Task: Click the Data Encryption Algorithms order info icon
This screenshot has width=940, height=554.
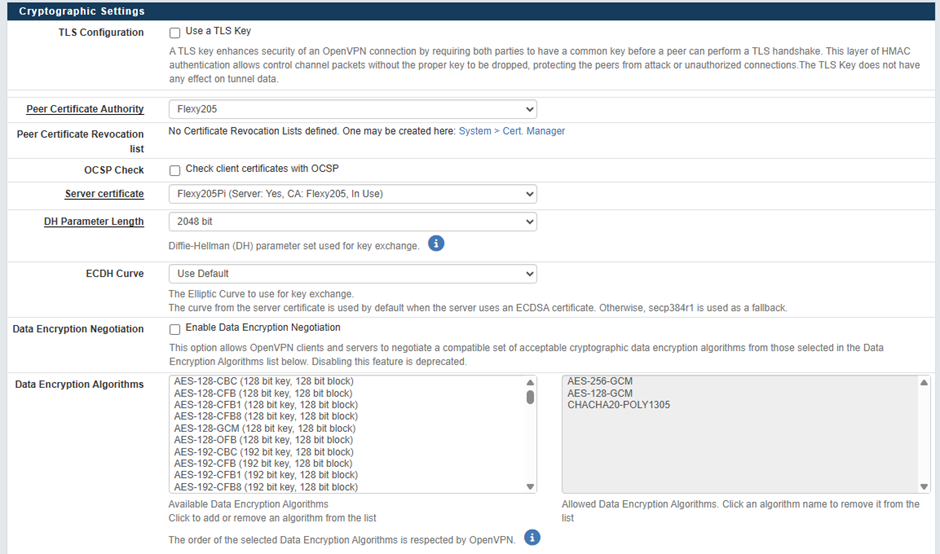Action: [x=532, y=538]
